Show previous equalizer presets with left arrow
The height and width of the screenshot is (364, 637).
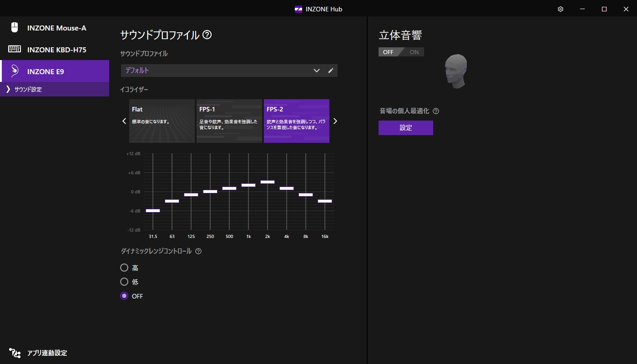pyautogui.click(x=124, y=121)
